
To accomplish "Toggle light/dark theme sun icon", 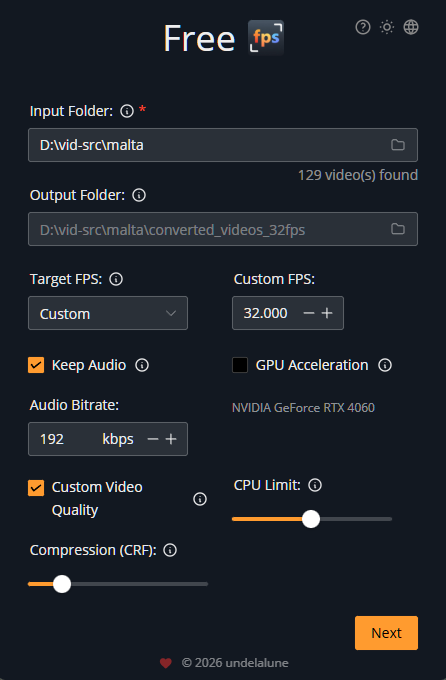I will coord(387,27).
